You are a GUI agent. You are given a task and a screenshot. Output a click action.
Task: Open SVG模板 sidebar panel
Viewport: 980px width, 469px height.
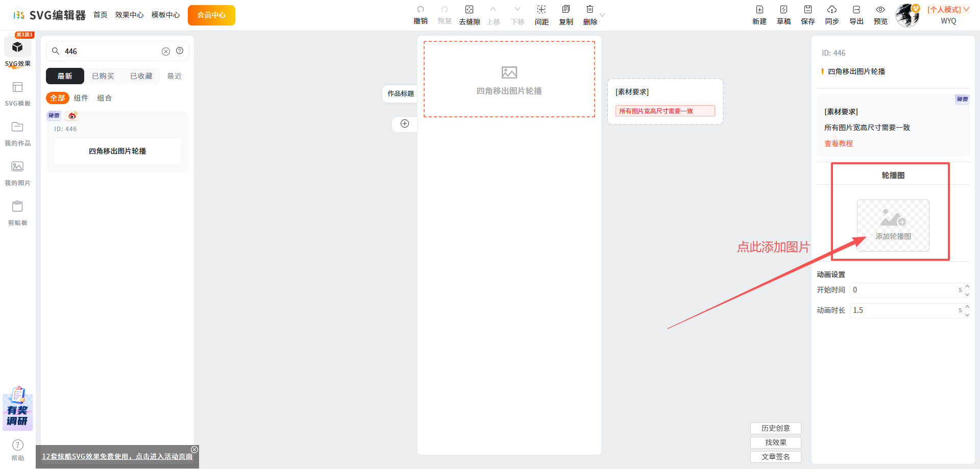18,93
